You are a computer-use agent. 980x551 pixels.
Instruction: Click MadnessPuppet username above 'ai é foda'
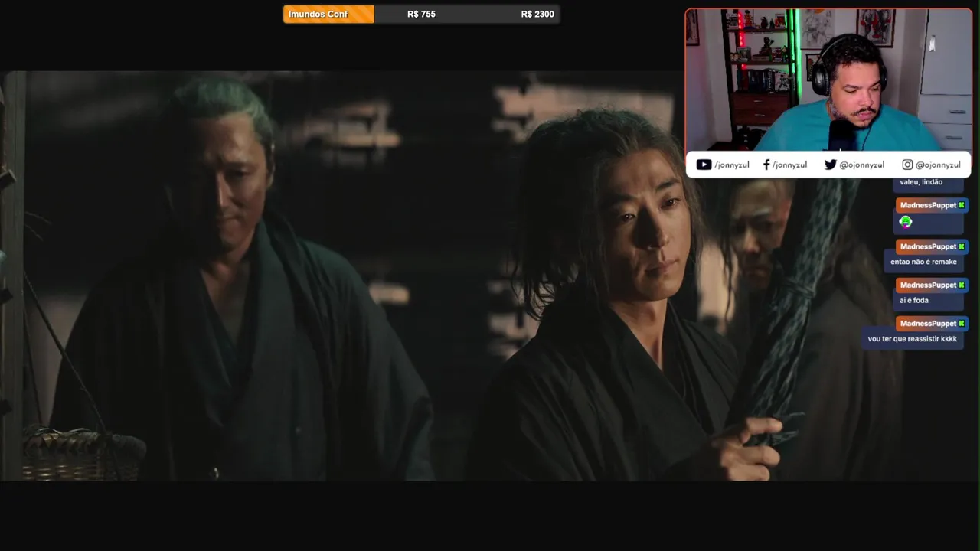coord(928,285)
